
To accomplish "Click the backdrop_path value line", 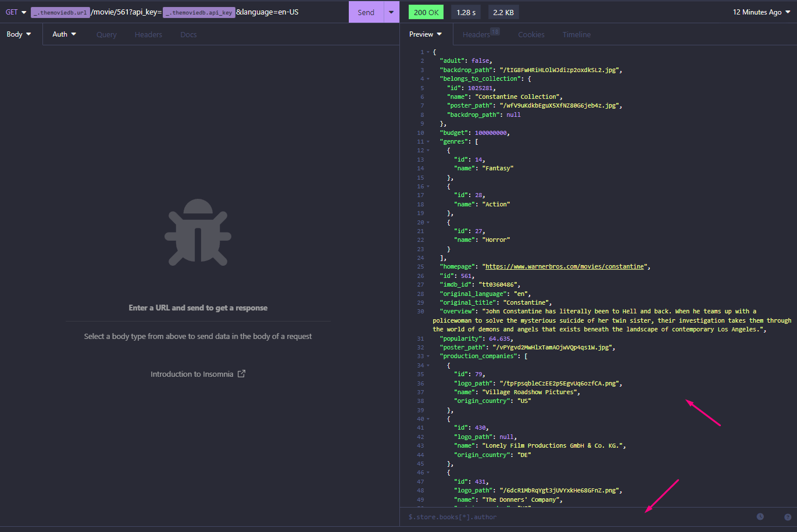I will click(531, 70).
